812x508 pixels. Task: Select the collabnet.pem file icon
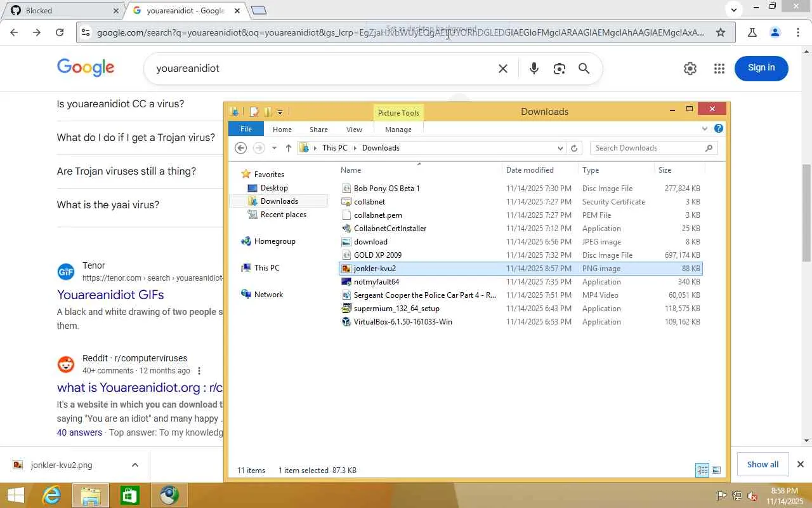coord(346,215)
